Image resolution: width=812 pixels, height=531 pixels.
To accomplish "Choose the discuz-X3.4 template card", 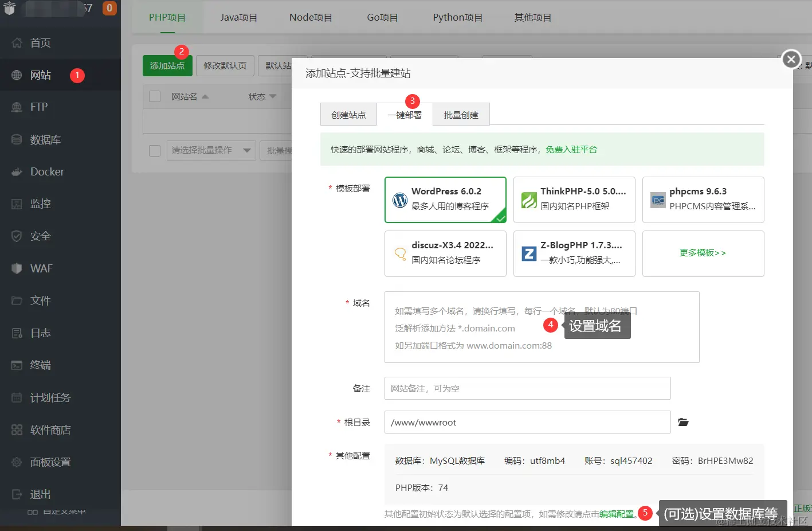I will pyautogui.click(x=446, y=253).
